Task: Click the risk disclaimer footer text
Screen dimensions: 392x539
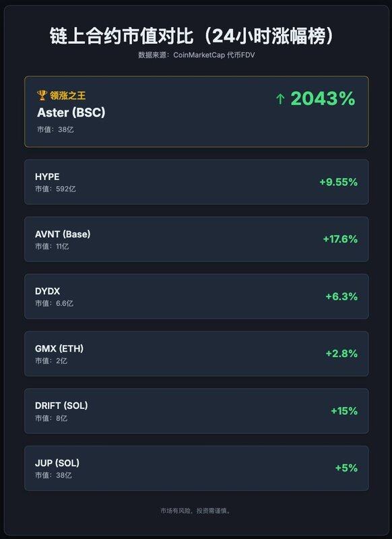Action: [x=196, y=511]
